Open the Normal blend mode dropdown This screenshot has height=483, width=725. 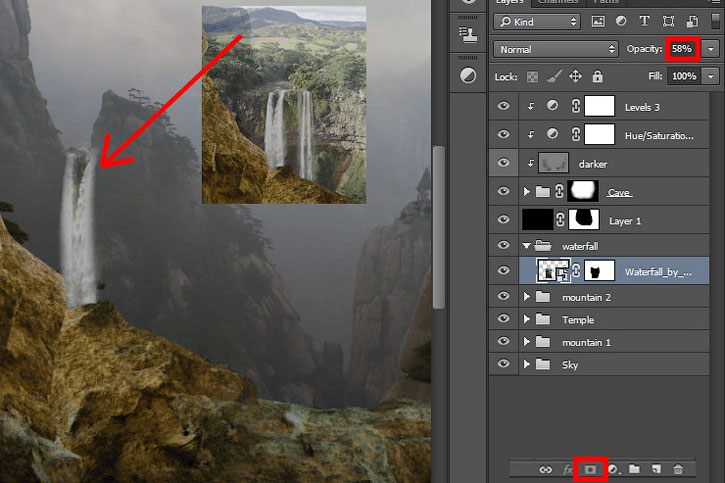click(x=556, y=49)
